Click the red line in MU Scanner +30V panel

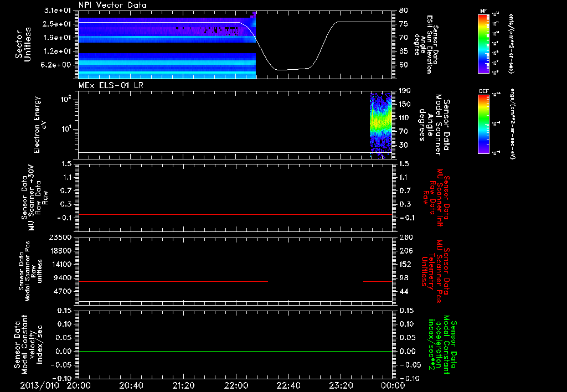click(235, 214)
